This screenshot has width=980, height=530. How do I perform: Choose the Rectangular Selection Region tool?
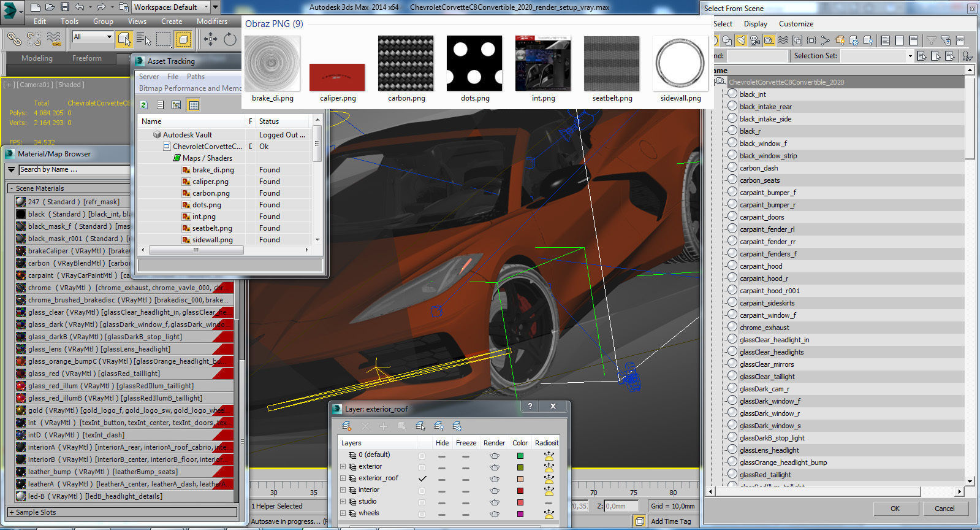click(164, 39)
